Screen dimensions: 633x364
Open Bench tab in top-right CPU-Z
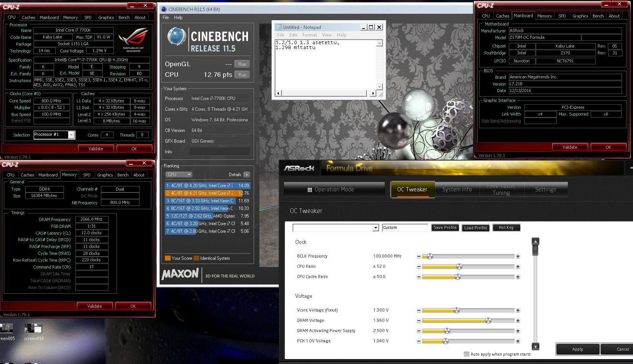click(598, 16)
